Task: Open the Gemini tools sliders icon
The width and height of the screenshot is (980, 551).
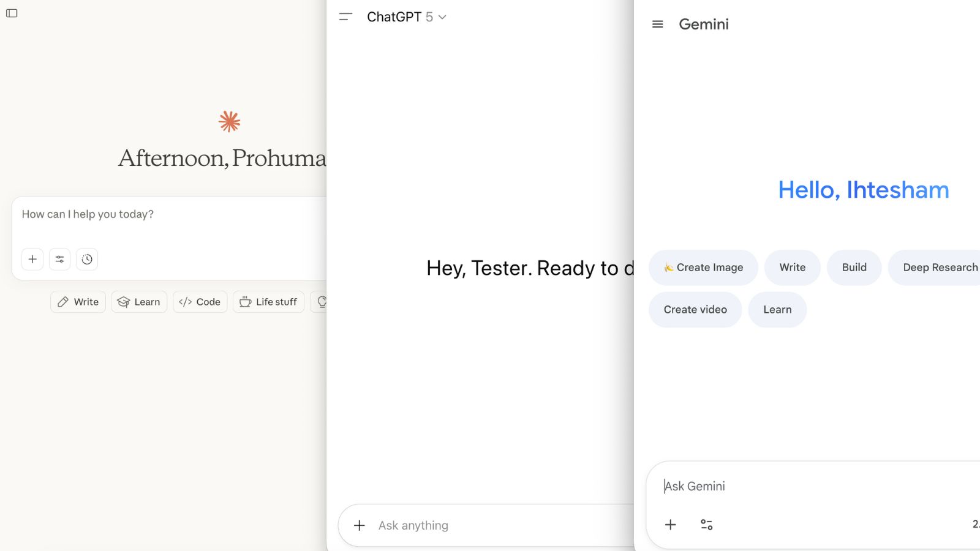Action: point(707,525)
